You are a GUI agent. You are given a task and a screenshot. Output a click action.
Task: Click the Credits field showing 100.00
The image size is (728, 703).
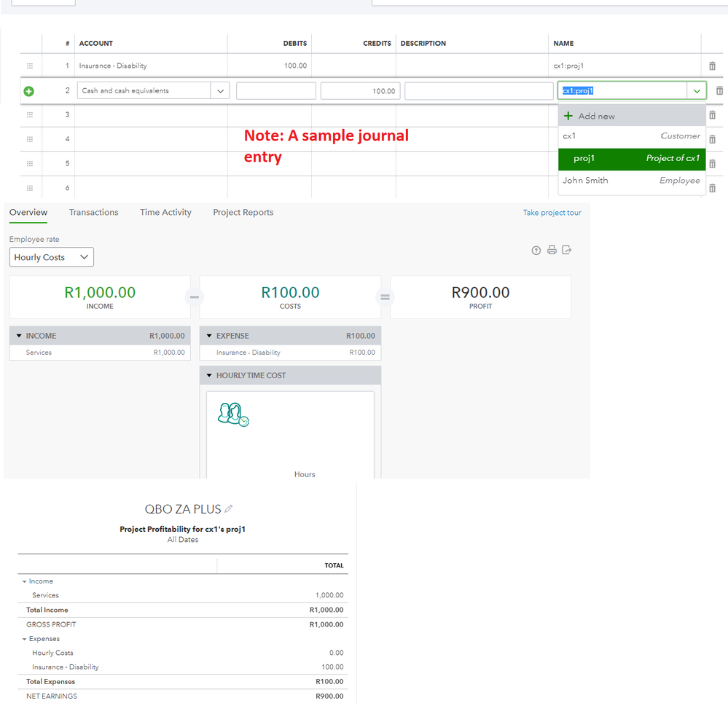(360, 91)
